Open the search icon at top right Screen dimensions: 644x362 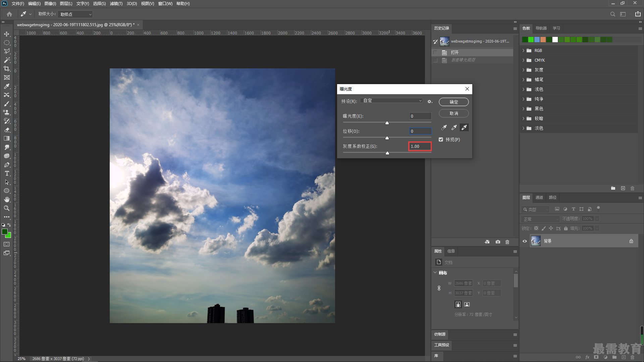coord(613,14)
